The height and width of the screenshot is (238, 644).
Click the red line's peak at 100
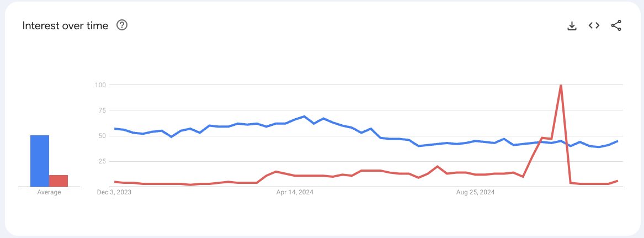561,86
